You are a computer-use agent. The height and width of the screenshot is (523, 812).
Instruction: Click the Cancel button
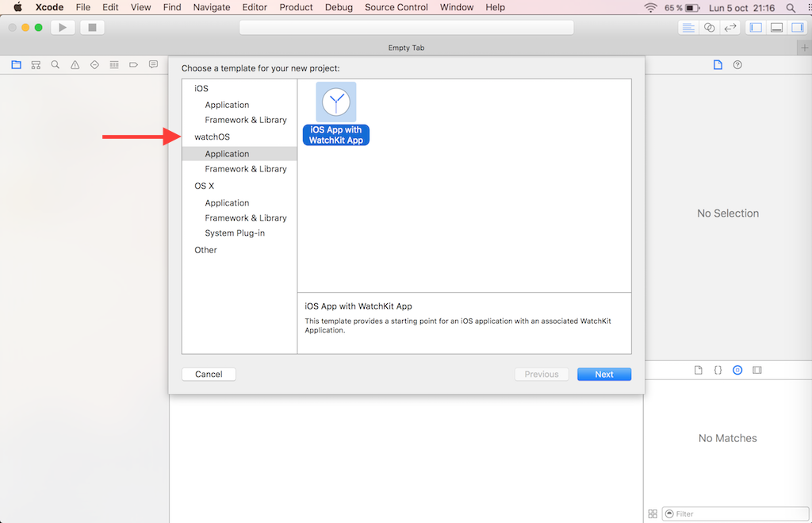[x=209, y=375]
